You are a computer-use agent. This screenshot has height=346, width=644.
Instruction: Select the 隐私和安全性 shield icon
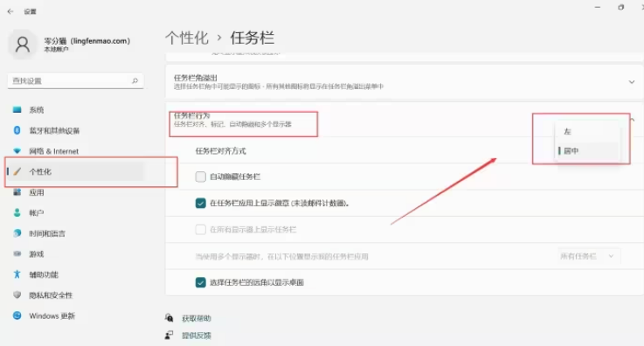point(17,294)
